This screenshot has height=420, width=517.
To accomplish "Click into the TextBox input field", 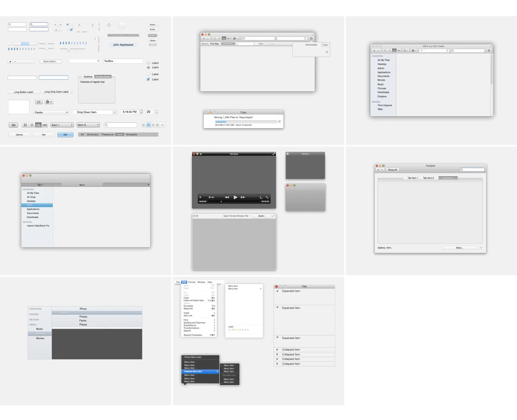I will tap(123, 61).
